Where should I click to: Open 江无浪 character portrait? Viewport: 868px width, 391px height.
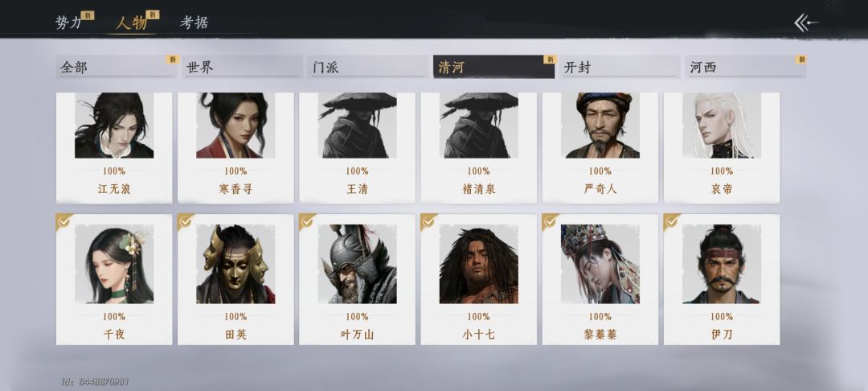point(114,126)
